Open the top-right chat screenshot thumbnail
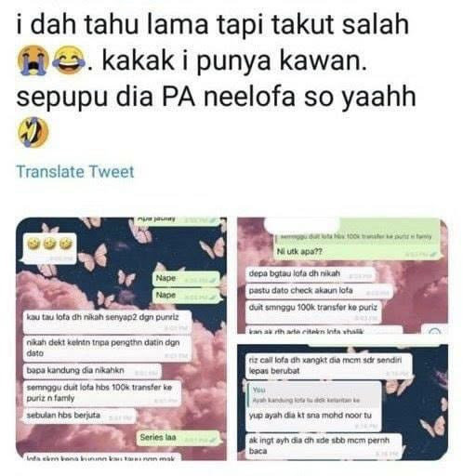Screen dimensions: 463x476 click(342, 275)
